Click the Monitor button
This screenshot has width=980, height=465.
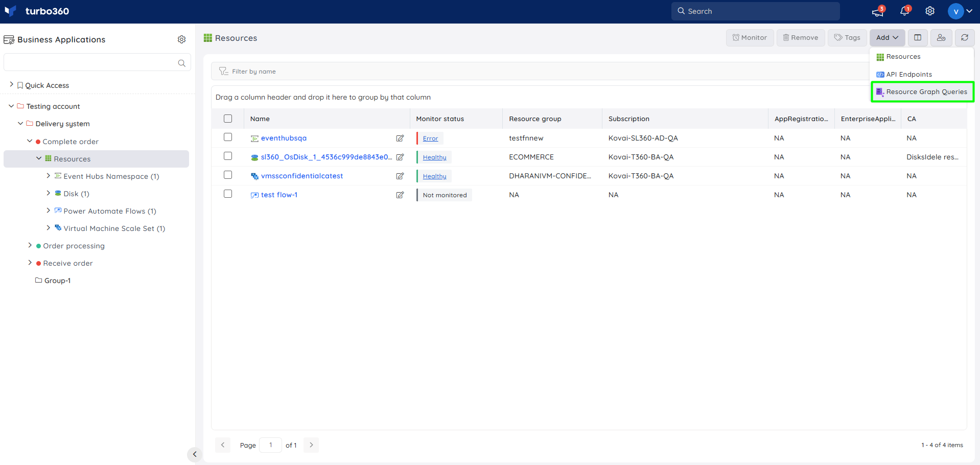pos(750,37)
